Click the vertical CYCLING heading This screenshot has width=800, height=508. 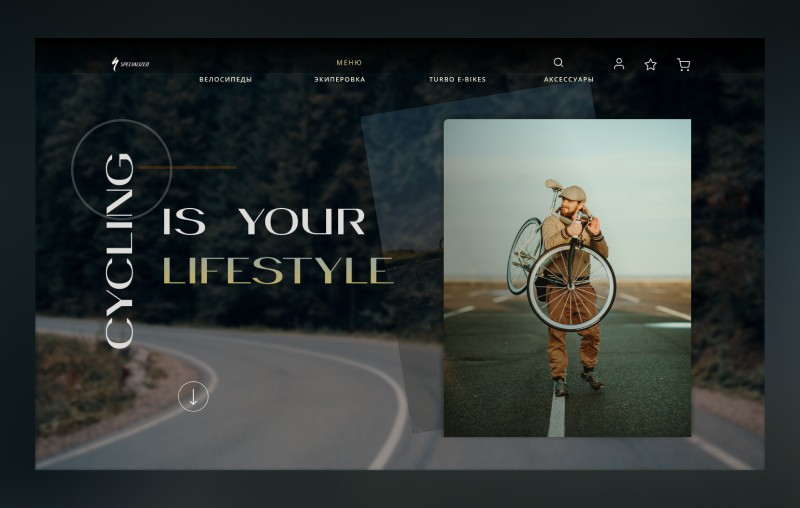[119, 251]
